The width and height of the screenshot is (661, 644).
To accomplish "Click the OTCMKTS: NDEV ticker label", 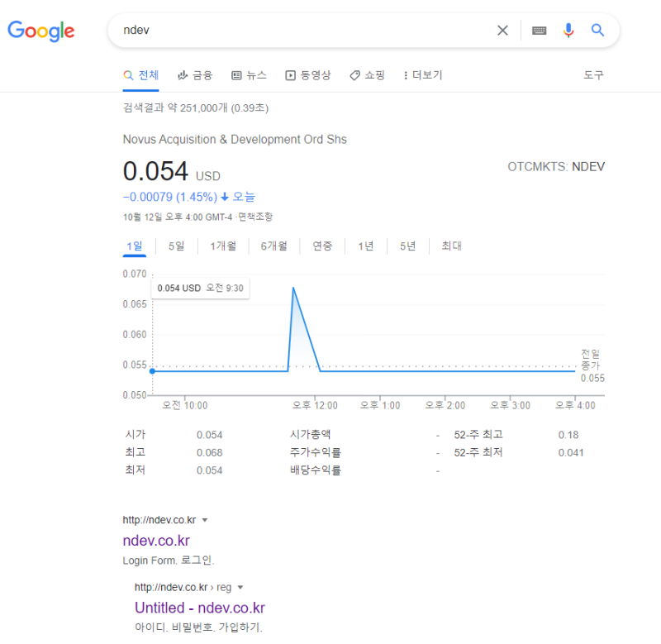I will (556, 167).
